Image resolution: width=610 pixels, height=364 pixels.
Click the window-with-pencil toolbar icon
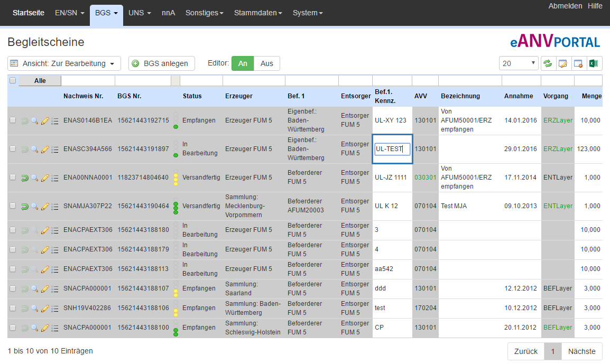[563, 63]
